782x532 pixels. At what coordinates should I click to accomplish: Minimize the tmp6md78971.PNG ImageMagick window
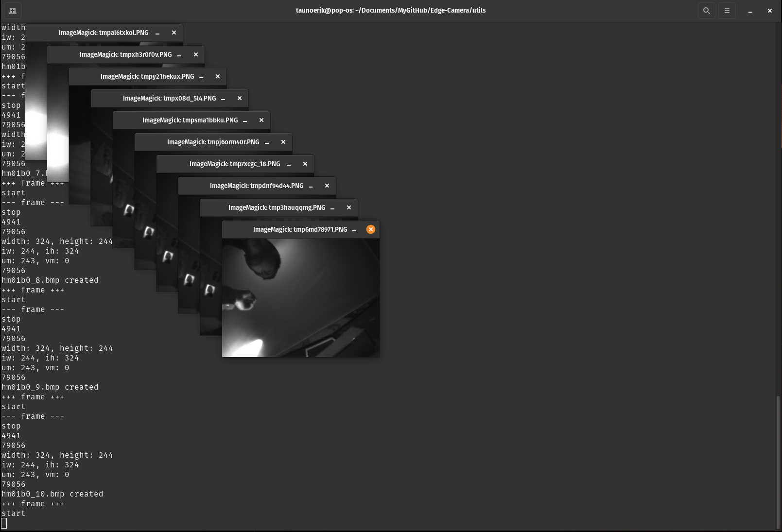pos(354,230)
